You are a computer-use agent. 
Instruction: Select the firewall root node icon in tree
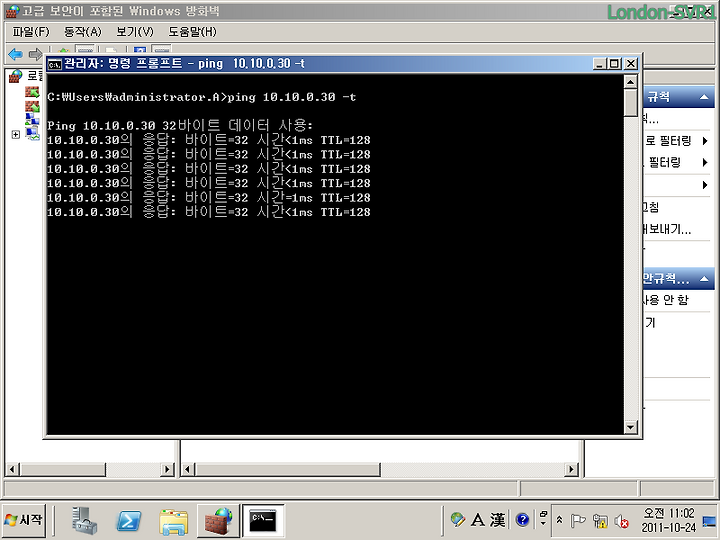tap(16, 76)
